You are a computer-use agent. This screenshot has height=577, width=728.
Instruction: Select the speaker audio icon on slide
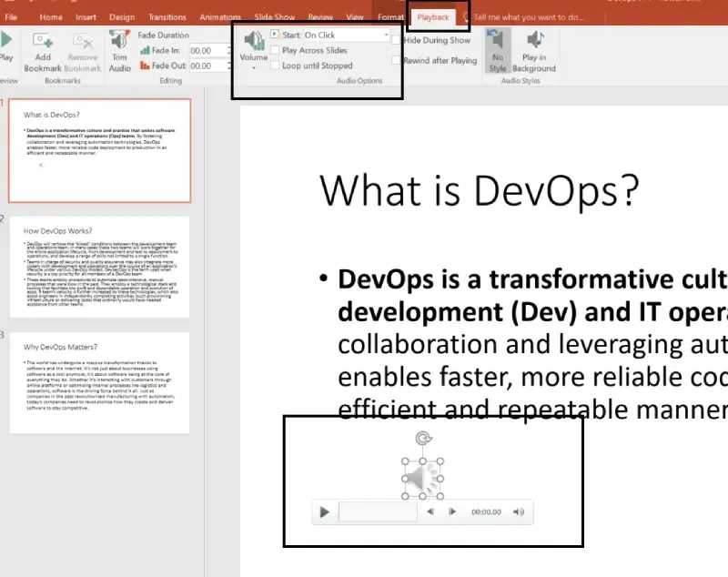[422, 479]
